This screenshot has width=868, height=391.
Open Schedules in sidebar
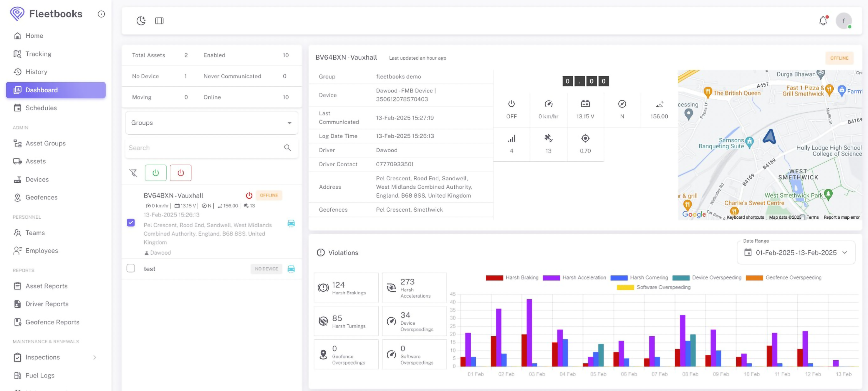point(41,108)
